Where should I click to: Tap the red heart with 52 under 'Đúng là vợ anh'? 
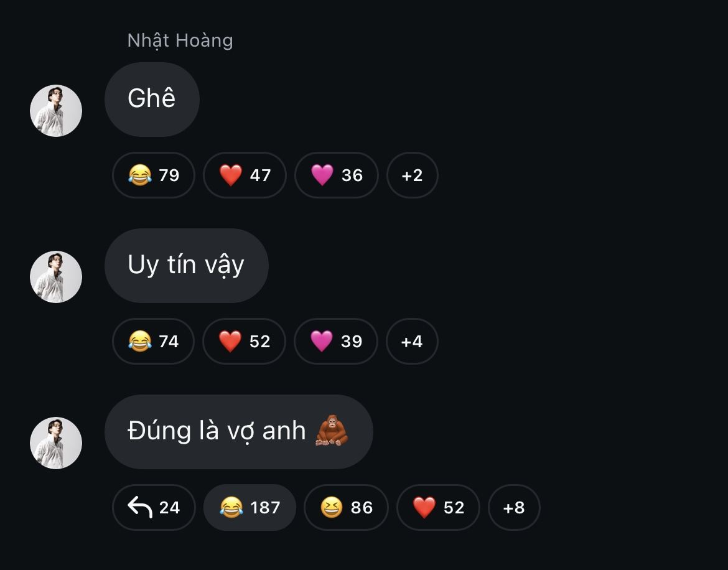click(438, 507)
